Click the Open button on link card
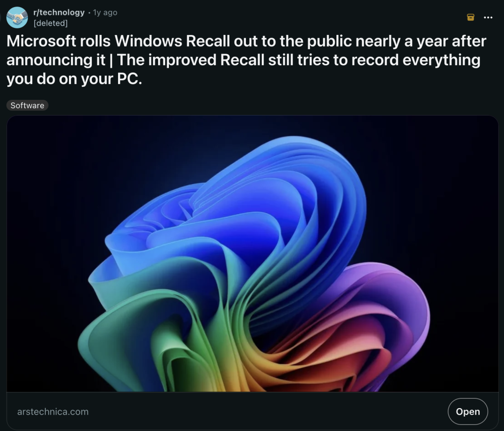Viewport: 504px width, 431px height. [x=468, y=411]
